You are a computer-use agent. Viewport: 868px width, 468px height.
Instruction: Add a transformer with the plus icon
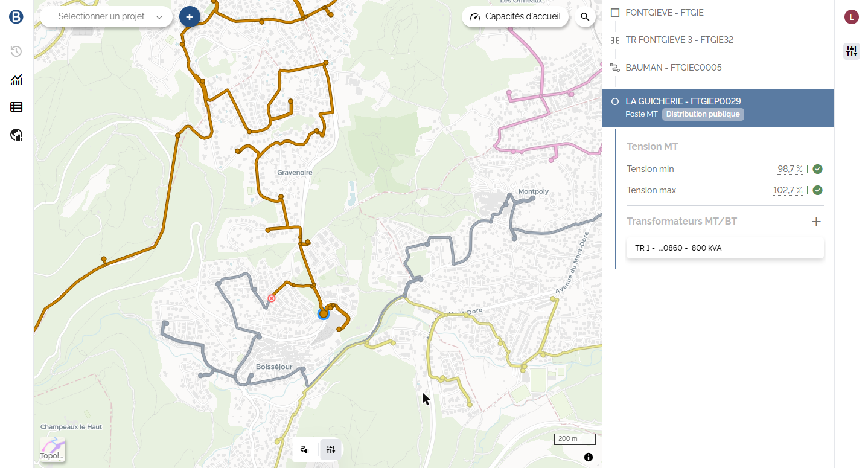(817, 222)
